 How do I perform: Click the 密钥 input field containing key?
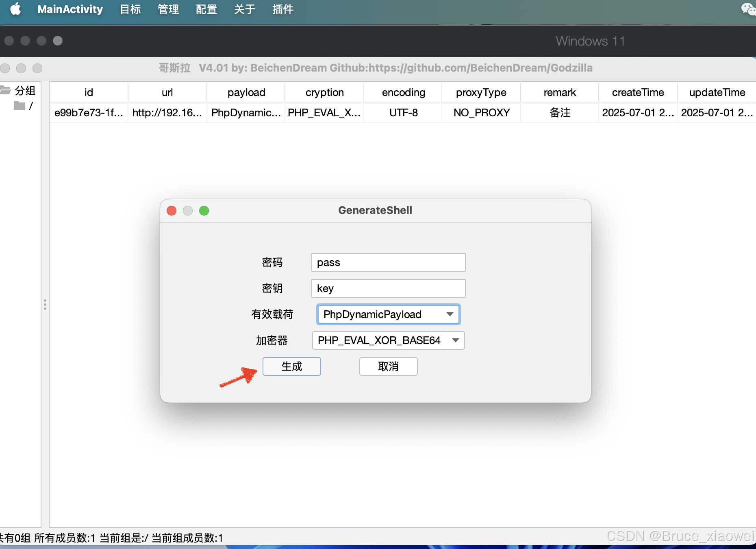[388, 288]
